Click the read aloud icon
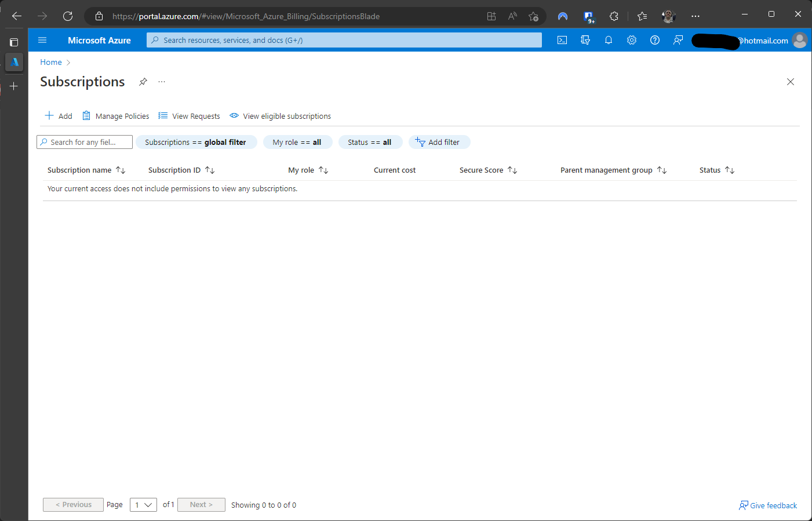 (512, 16)
